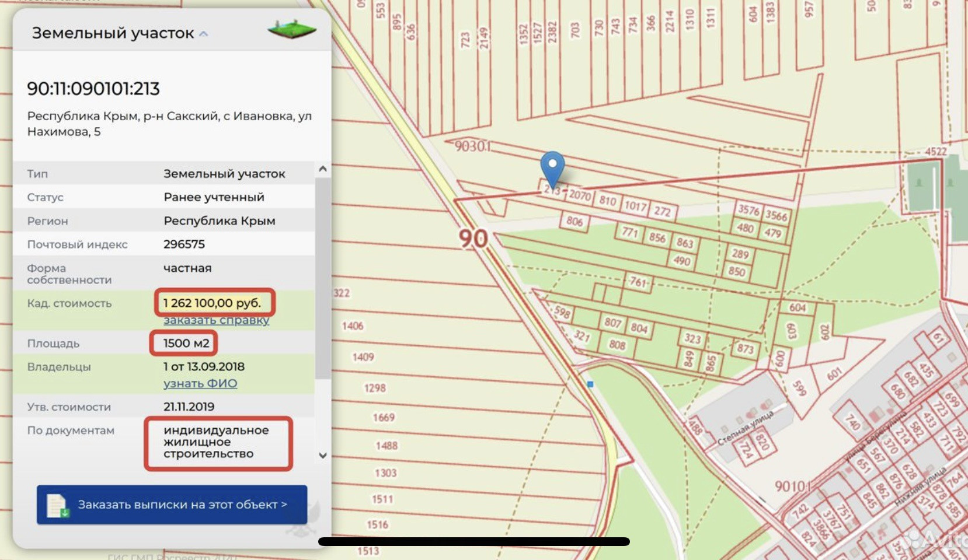
Task: Open the заказать справку link
Action: pos(216,320)
